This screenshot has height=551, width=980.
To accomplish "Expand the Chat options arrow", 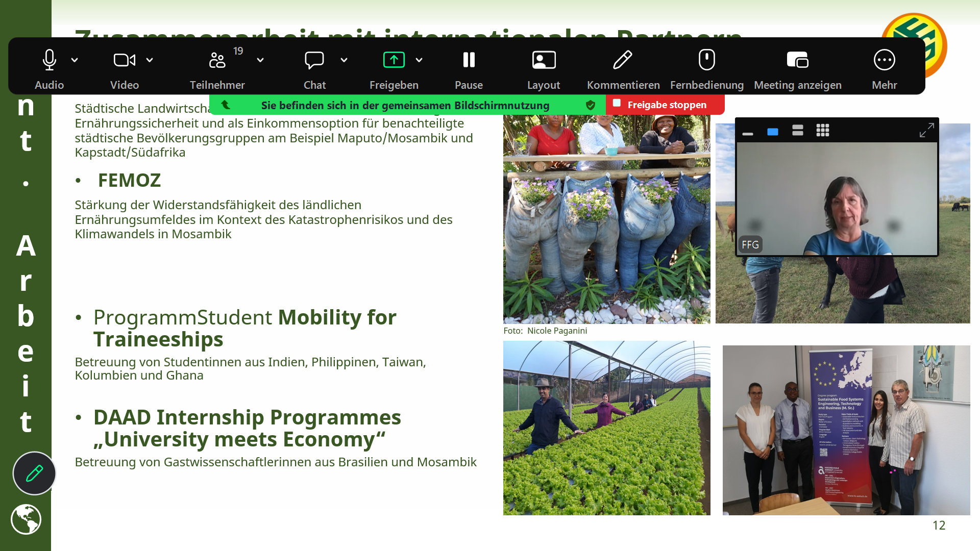I will pos(344,60).
